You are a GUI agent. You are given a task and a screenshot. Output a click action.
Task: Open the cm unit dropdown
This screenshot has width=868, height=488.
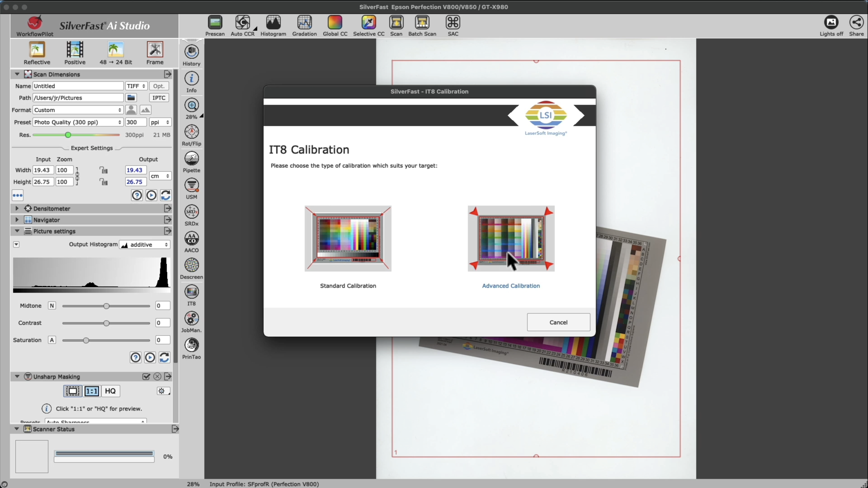(x=160, y=176)
